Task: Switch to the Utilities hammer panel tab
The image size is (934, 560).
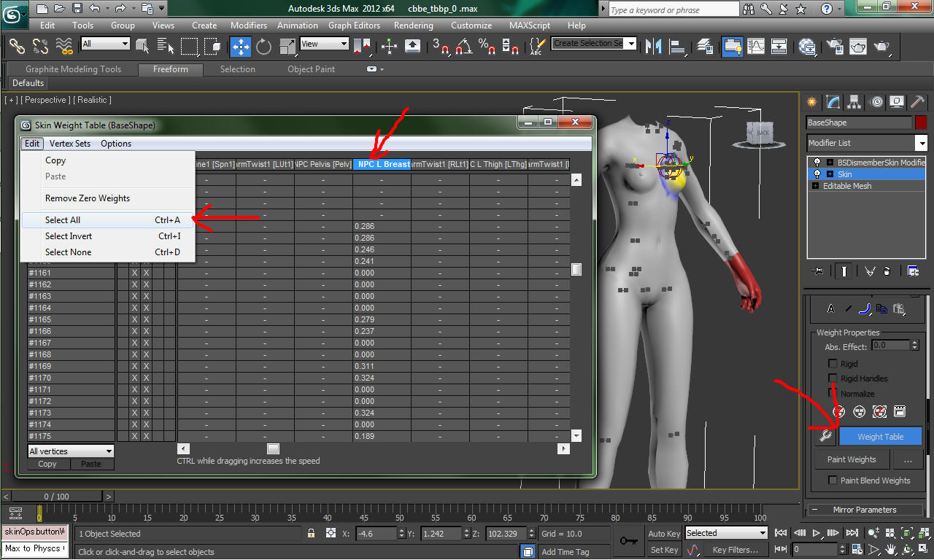Action: pos(917,102)
